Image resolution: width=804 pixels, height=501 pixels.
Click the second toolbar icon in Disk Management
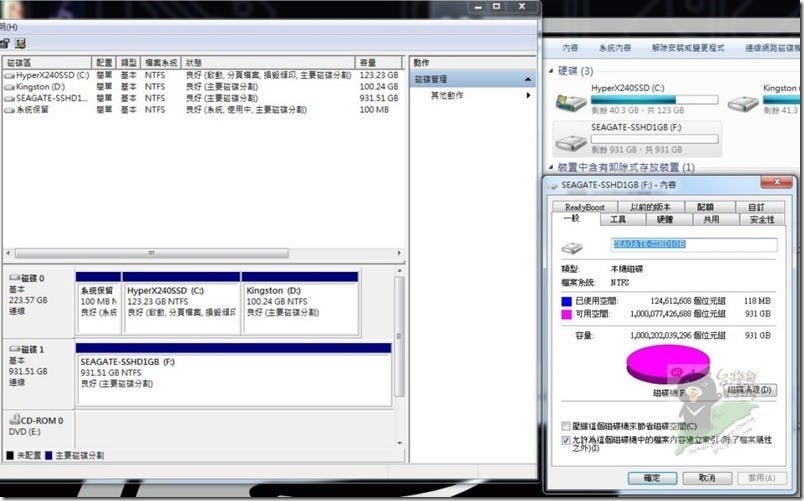point(21,43)
